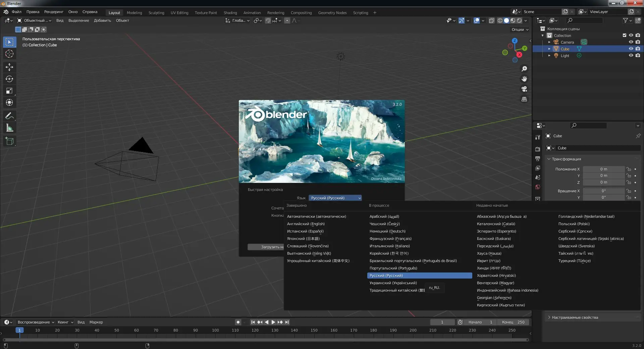644x349 pixels.
Task: Choose Английский (English) language option
Action: 306,224
